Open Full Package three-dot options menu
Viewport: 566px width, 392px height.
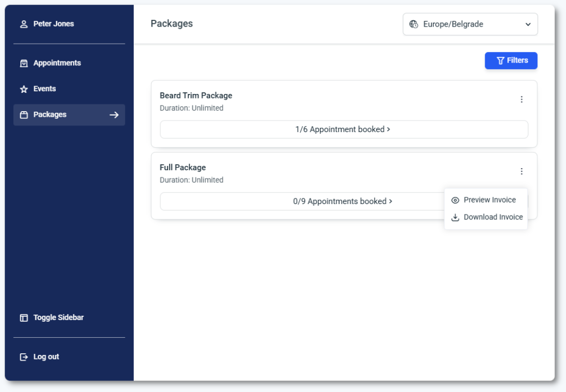[x=521, y=171]
